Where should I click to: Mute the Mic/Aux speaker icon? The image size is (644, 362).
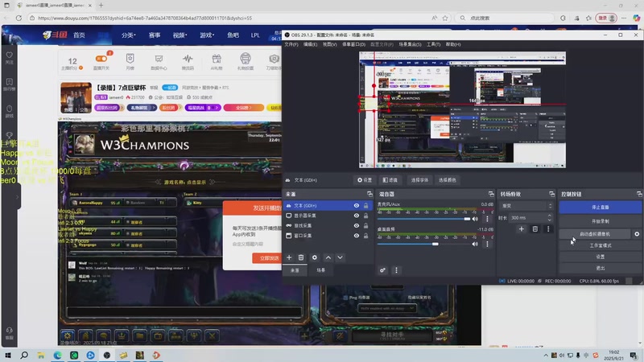[475, 219]
